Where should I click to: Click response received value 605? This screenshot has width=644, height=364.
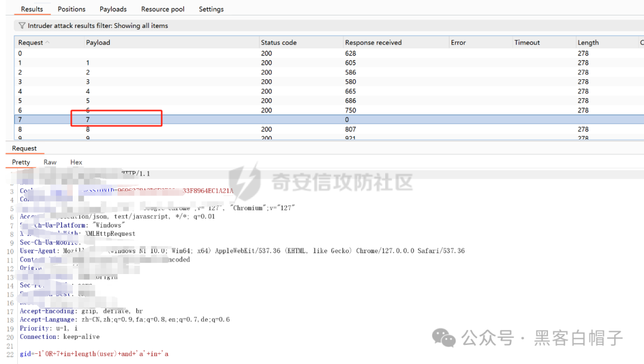pos(351,63)
